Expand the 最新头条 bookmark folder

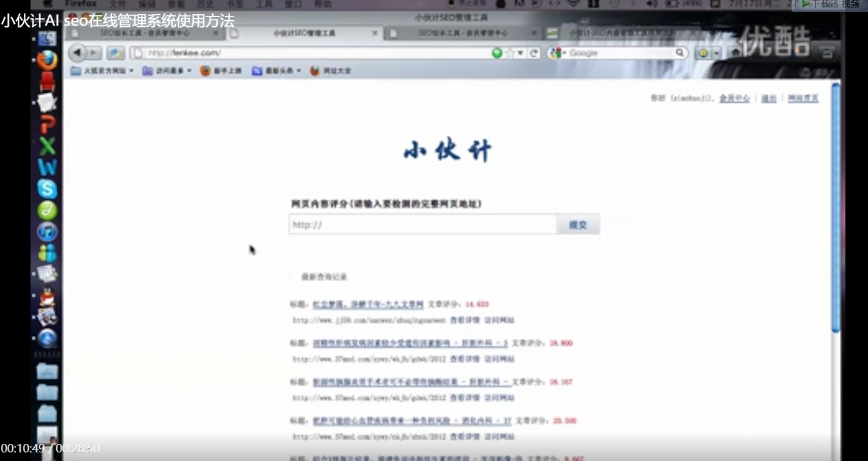click(x=277, y=71)
